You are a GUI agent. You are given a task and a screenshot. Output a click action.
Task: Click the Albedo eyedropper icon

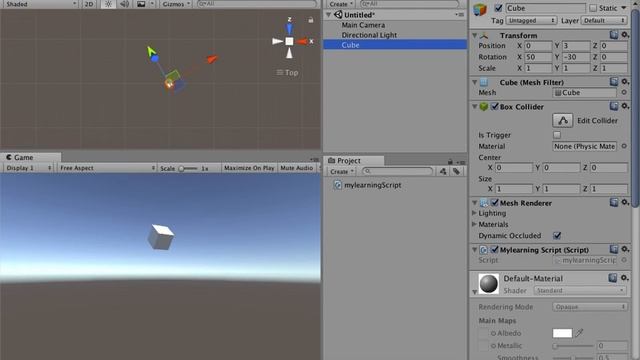[579, 333]
